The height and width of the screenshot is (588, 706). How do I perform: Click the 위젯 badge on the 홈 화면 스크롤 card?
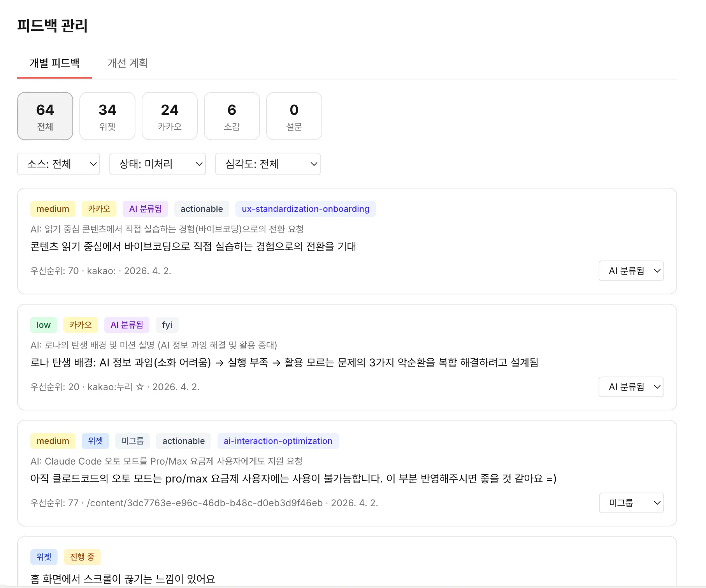[x=44, y=557]
